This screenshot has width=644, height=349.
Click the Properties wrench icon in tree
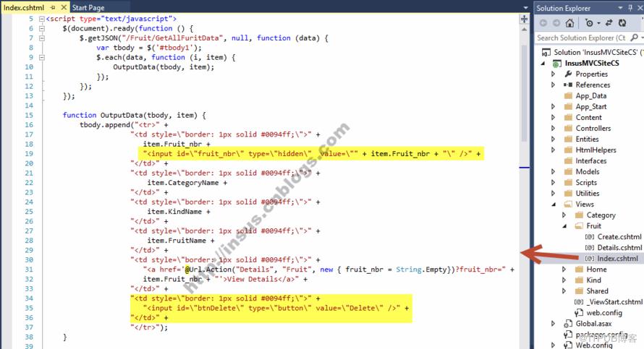[x=568, y=74]
